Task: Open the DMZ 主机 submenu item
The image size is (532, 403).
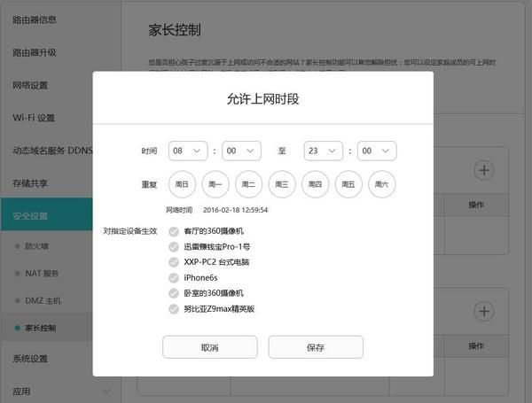Action: pos(43,300)
